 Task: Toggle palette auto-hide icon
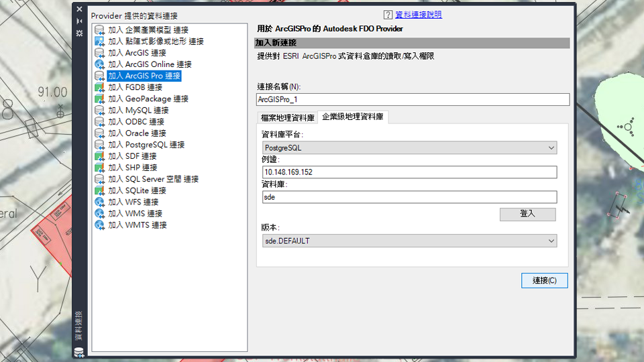[x=79, y=21]
